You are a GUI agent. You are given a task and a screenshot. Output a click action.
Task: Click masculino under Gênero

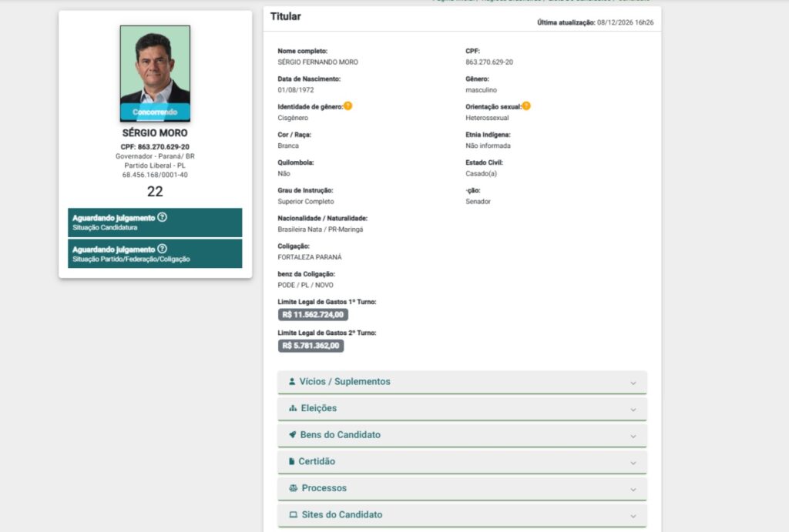click(x=481, y=90)
